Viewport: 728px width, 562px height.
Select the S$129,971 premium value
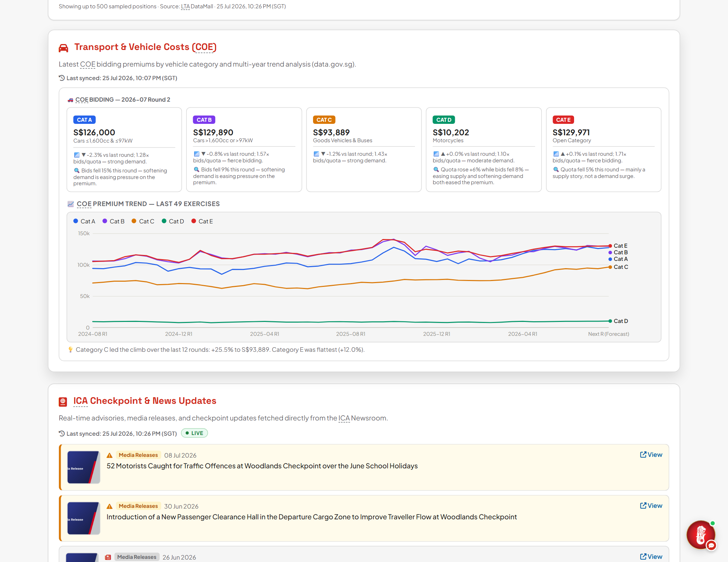(x=571, y=133)
